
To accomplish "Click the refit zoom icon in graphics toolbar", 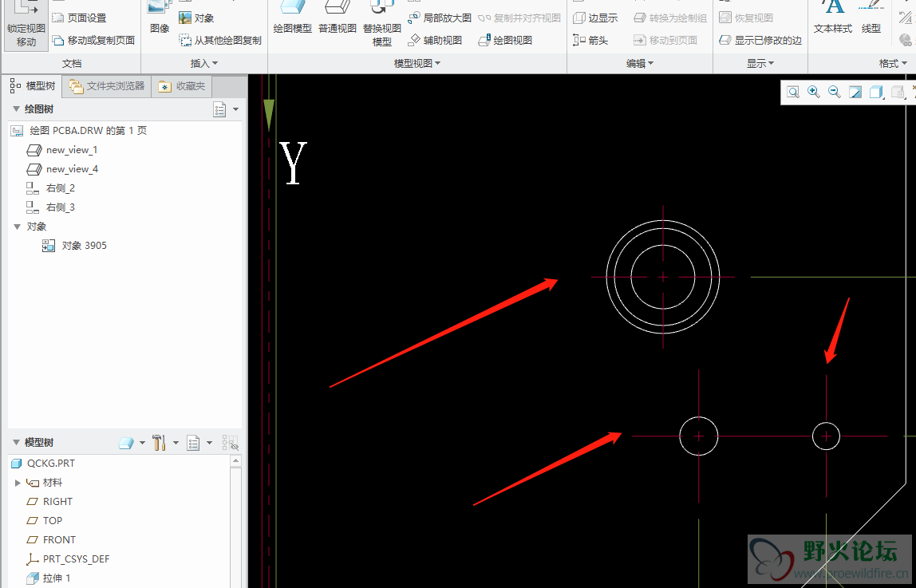I will [793, 93].
